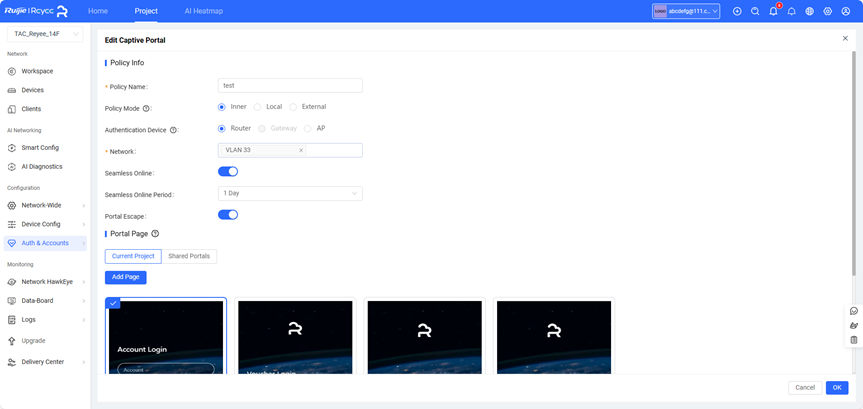This screenshot has height=409, width=863.
Task: Select External policy mode
Action: 293,107
